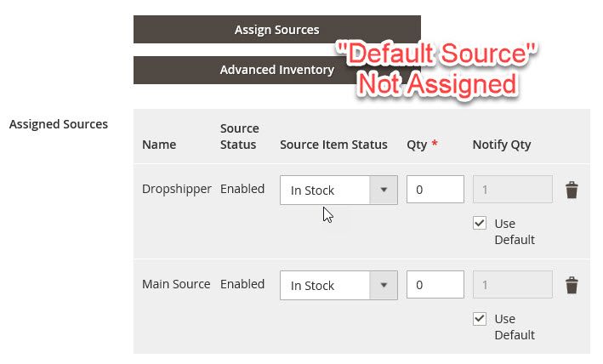The height and width of the screenshot is (364, 603).
Task: Remove Main Source using trash icon
Action: 572,286
